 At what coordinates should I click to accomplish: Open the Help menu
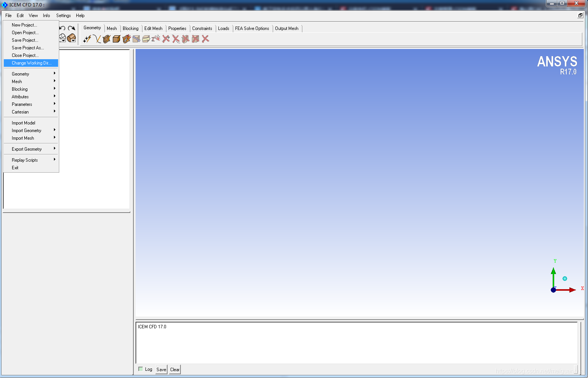click(80, 16)
